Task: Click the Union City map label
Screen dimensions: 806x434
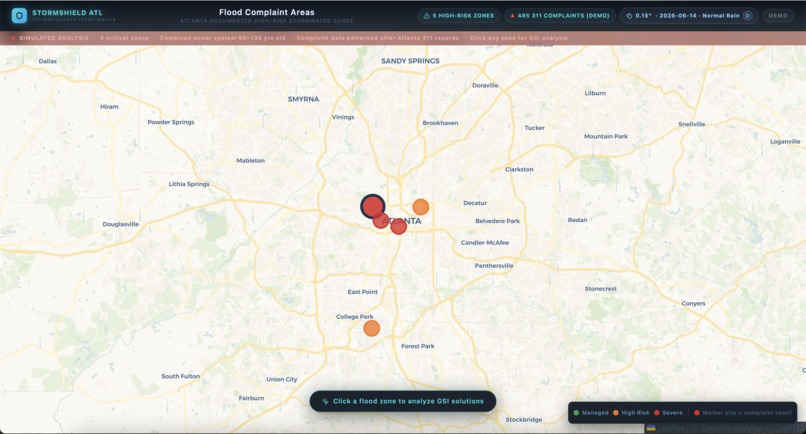Action: click(282, 379)
